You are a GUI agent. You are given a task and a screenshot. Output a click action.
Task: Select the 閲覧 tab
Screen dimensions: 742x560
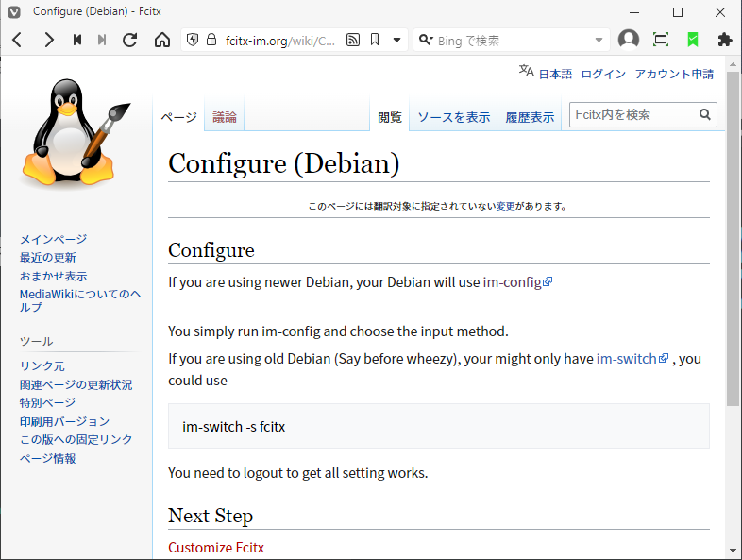[390, 117]
